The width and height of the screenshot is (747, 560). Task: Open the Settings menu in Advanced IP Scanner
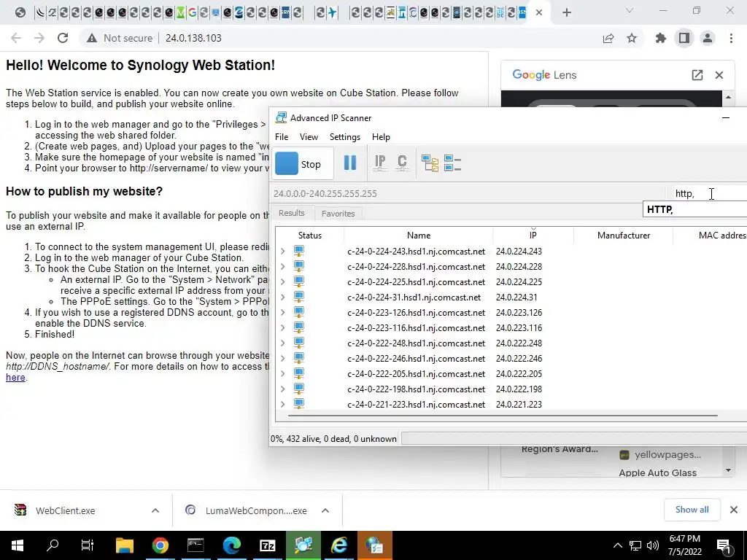(x=345, y=137)
